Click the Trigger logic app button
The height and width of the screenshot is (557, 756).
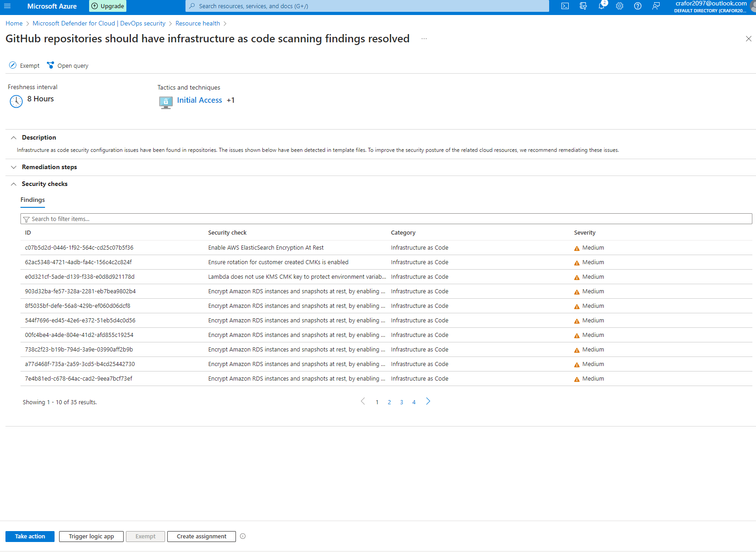[x=91, y=537]
